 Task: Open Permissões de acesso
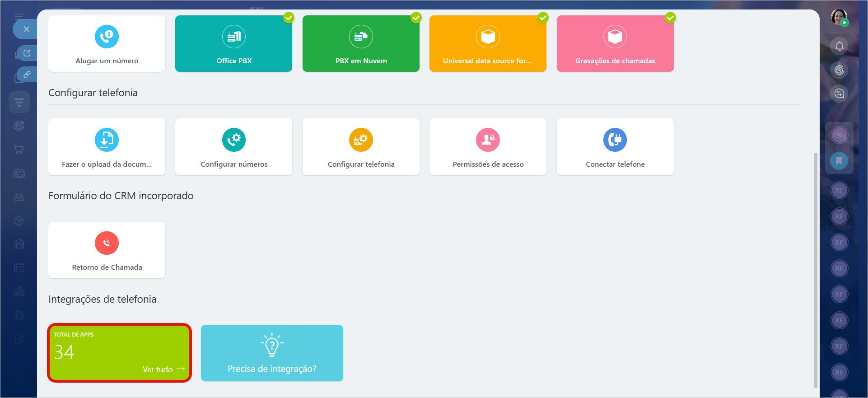pyautogui.click(x=488, y=147)
